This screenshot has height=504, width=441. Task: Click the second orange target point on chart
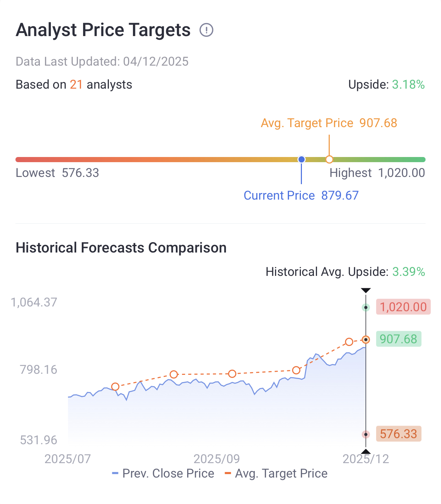[x=174, y=374]
